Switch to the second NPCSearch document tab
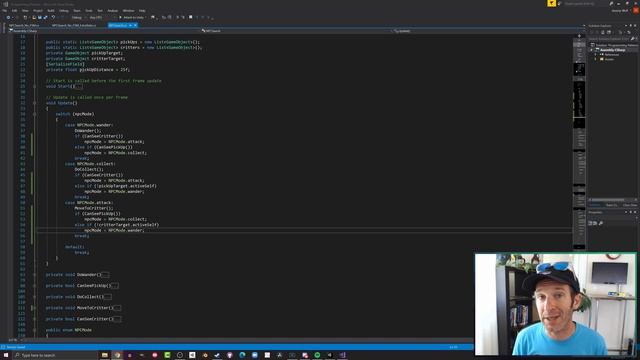 [x=74, y=25]
